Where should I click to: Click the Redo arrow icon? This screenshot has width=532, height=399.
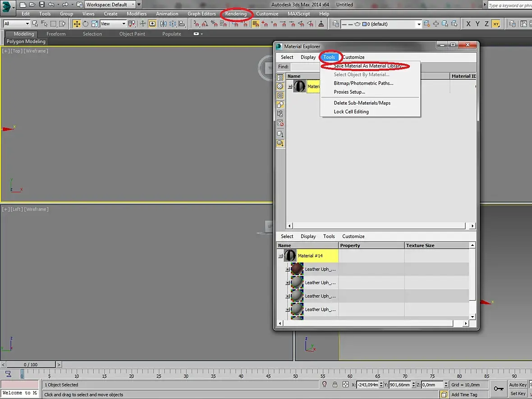coord(65,5)
